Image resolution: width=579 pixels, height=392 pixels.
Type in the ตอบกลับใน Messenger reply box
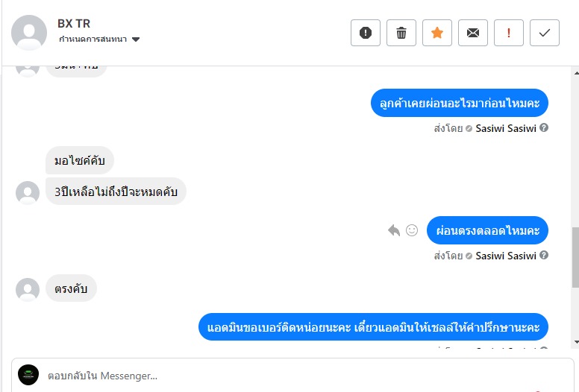pyautogui.click(x=298, y=376)
